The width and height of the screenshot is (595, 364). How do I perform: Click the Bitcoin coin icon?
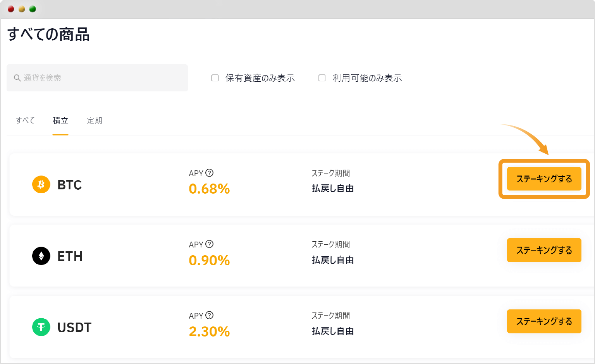click(41, 184)
